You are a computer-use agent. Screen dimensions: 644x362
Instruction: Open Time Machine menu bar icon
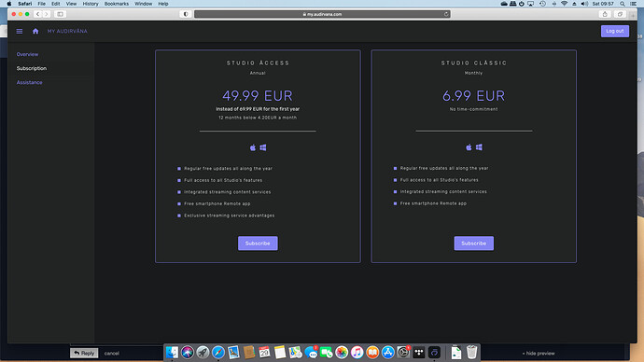coord(542,4)
